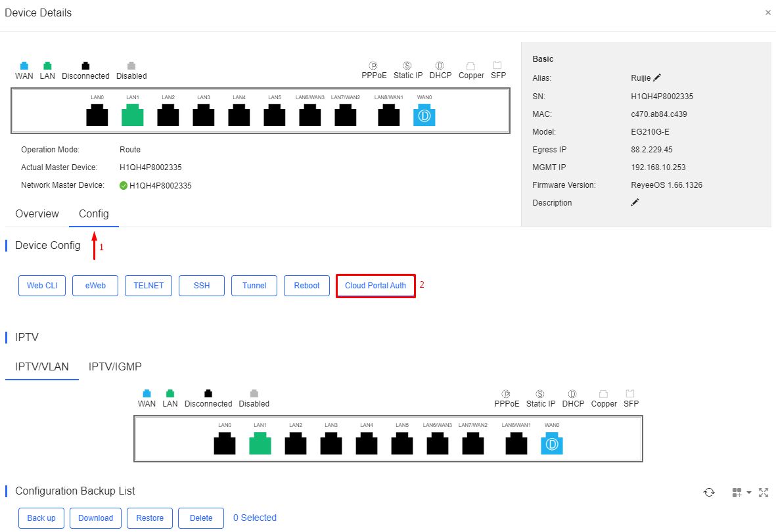
Task: Open column display grid dropdown
Action: coord(741,493)
